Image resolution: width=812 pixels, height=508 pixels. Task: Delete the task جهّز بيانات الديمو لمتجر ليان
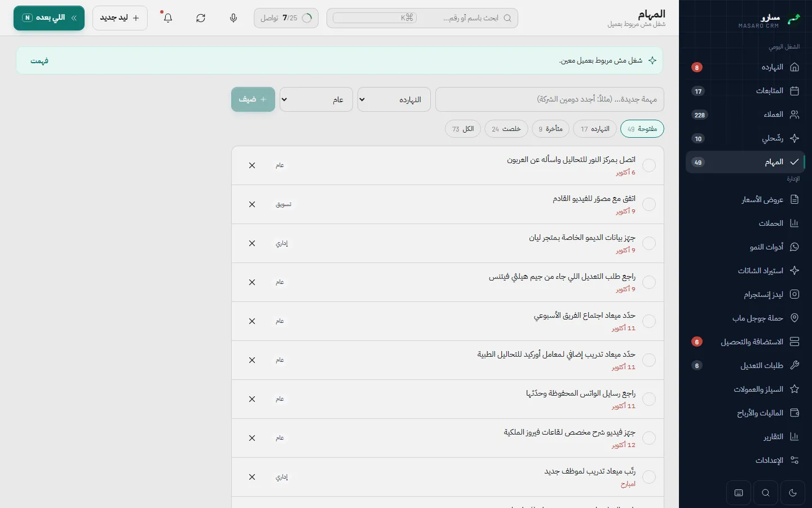[252, 243]
